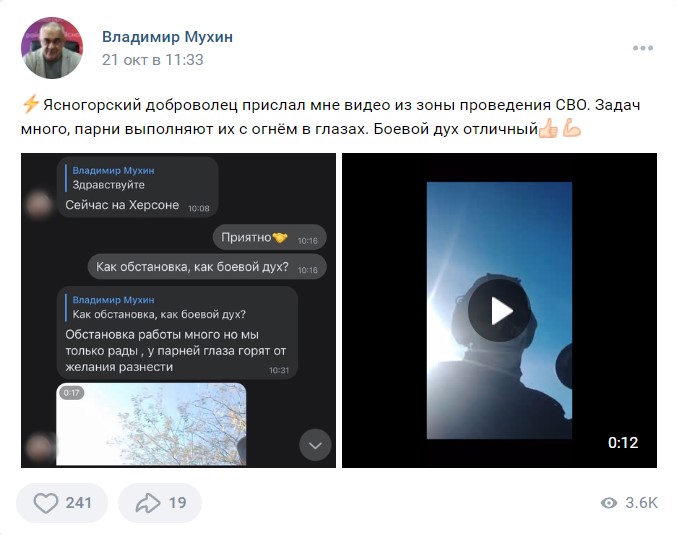This screenshot has height=535, width=677.
Task: Click the like count 241
Action: coord(79,503)
